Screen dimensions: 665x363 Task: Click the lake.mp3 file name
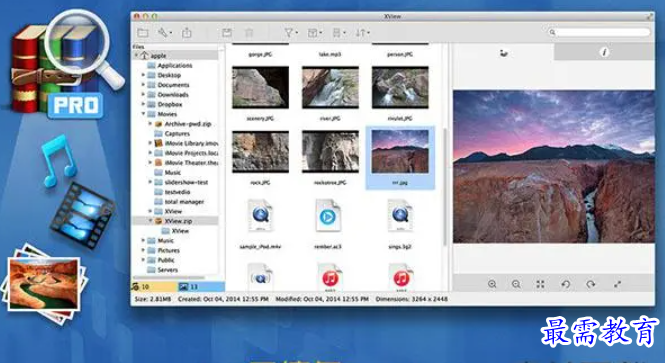[x=330, y=54]
